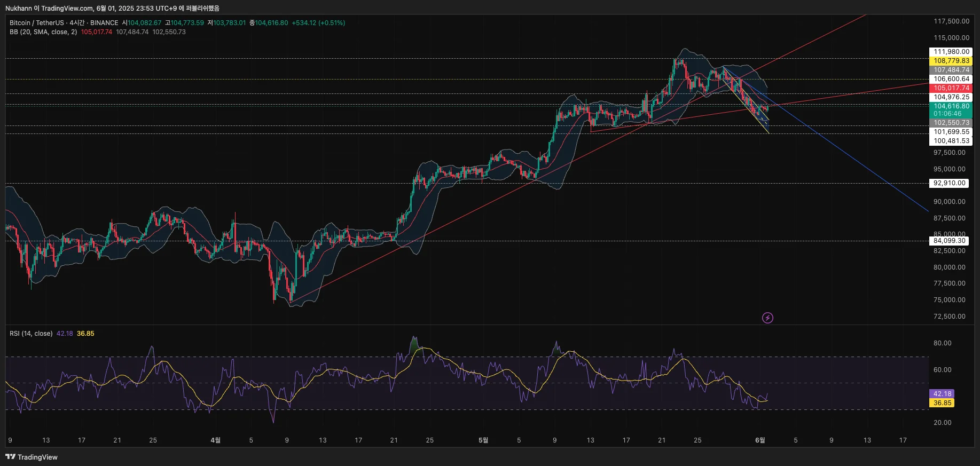Image resolution: width=980 pixels, height=466 pixels.
Task: Click the TradingView logo at bottom left
Action: pyautogui.click(x=32, y=457)
